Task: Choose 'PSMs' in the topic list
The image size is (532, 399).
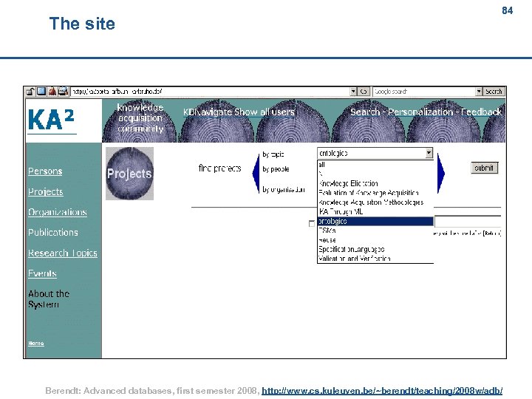Action: [375, 231]
